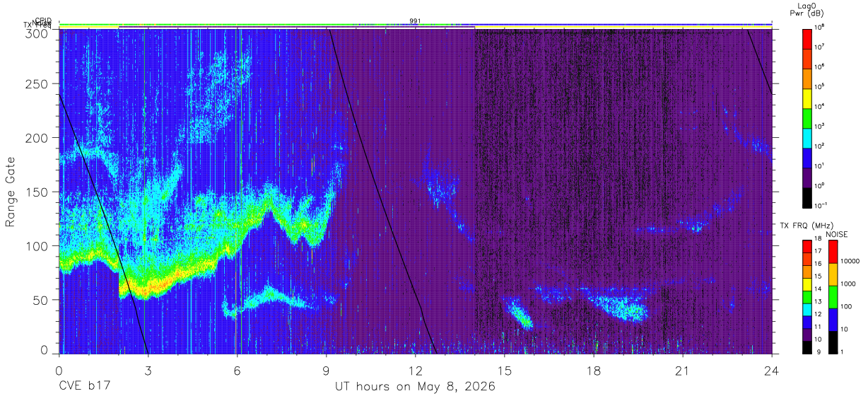Click the '10000' label on NOISE colorbar
The image size is (868, 401).
tap(851, 261)
